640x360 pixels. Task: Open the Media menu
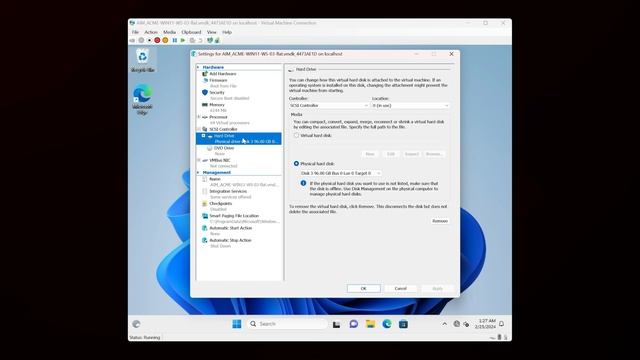[x=169, y=32]
